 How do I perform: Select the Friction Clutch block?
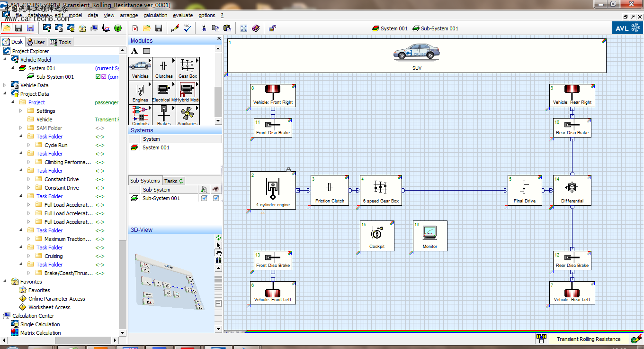330,191
